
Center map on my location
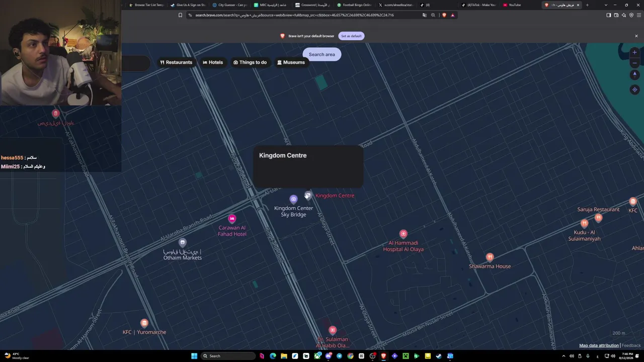click(634, 89)
